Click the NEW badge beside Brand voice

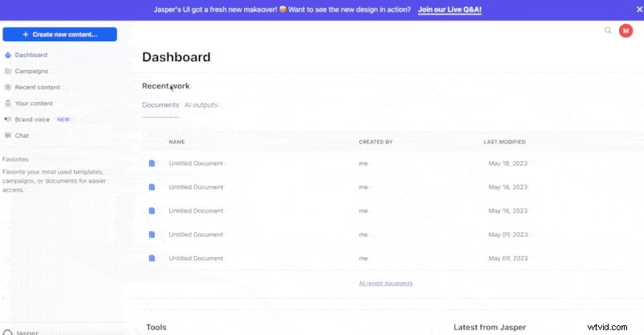coord(64,120)
